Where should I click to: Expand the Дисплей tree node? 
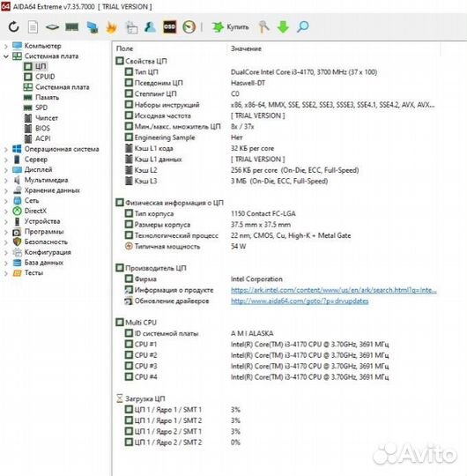pyautogui.click(x=6, y=170)
